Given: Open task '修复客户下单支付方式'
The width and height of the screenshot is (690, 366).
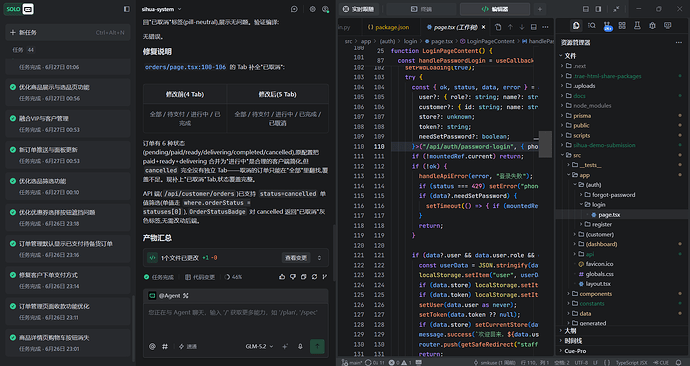Looking at the screenshot, I should tap(68, 280).
